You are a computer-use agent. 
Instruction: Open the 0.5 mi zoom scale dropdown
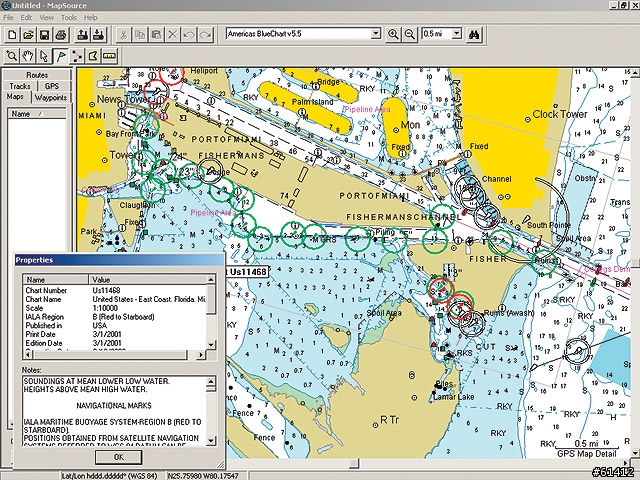click(x=457, y=34)
